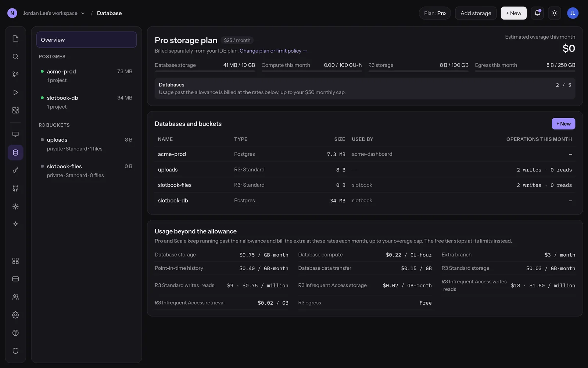Click the SIZE column header

click(x=340, y=139)
